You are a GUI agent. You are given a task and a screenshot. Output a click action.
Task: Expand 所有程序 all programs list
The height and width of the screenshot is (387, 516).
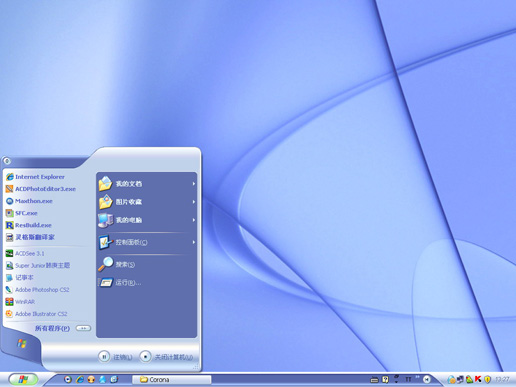point(63,328)
